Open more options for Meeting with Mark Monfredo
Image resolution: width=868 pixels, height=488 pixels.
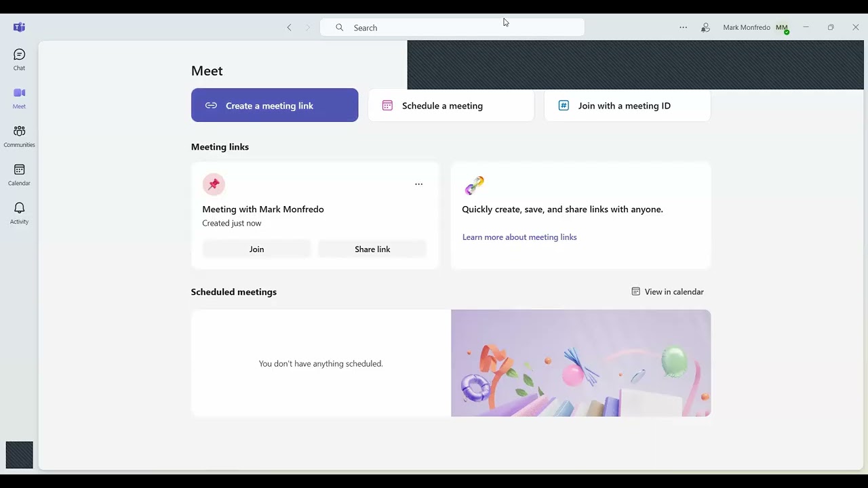(x=418, y=184)
